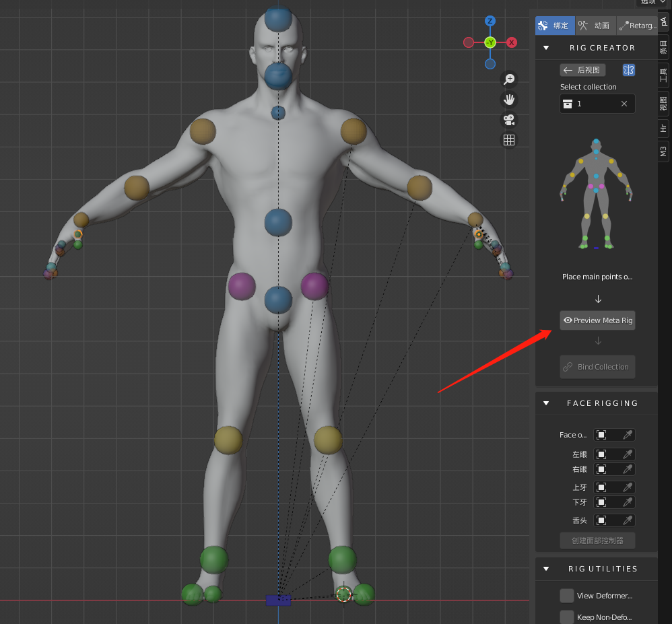Click the eyedropper in the 舌头 field

click(x=628, y=520)
